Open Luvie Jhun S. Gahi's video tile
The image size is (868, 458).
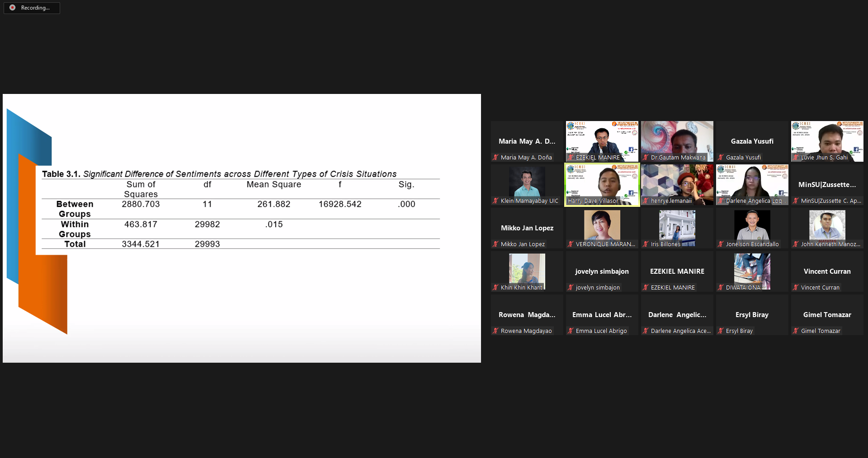point(827,141)
